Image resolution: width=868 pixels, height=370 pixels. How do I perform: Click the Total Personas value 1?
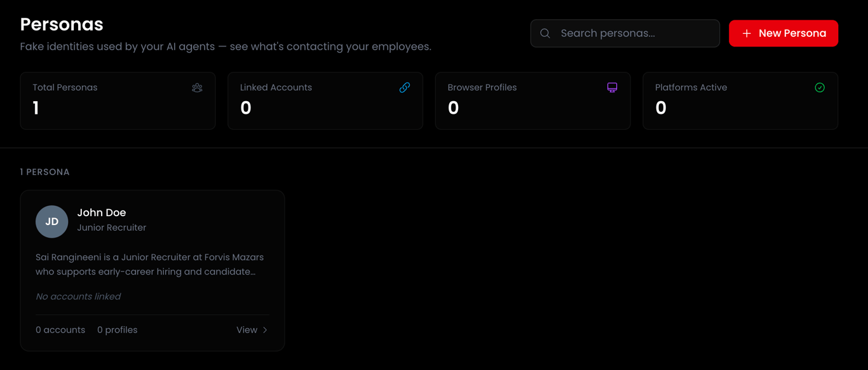coord(36,108)
